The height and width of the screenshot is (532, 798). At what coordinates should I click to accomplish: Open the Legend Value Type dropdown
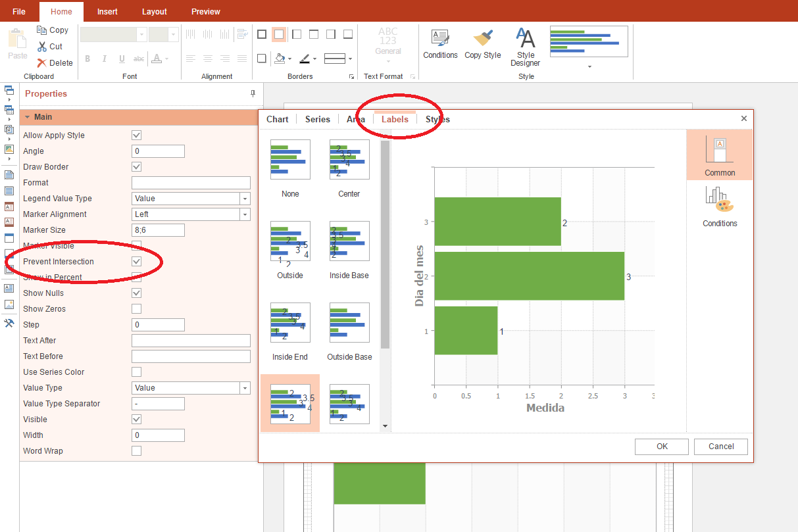[245, 199]
